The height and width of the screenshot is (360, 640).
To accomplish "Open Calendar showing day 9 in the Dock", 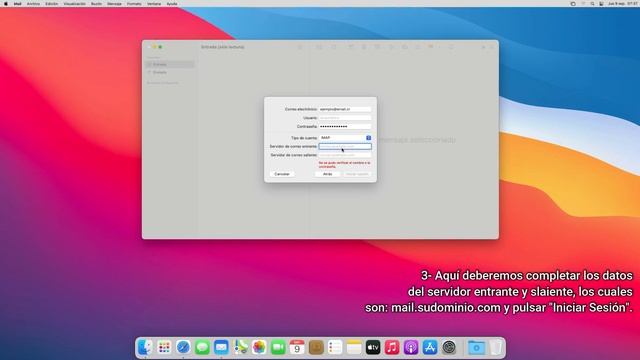I will (297, 347).
